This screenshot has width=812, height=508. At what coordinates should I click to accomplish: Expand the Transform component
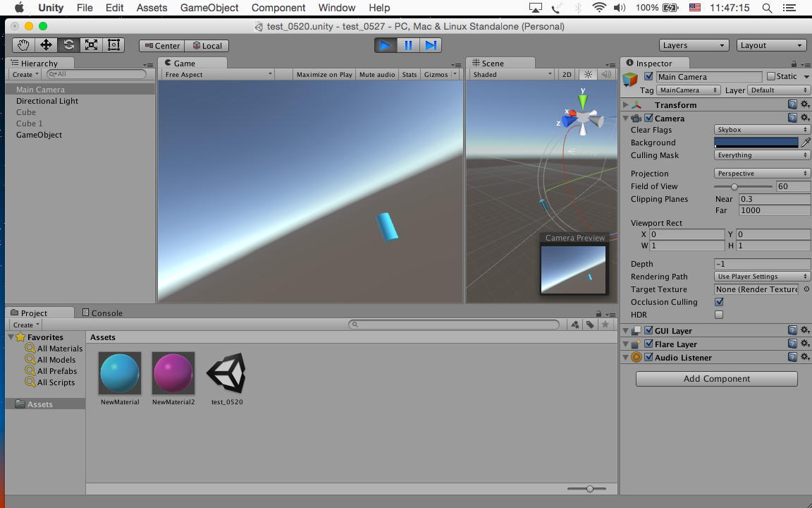[626, 105]
